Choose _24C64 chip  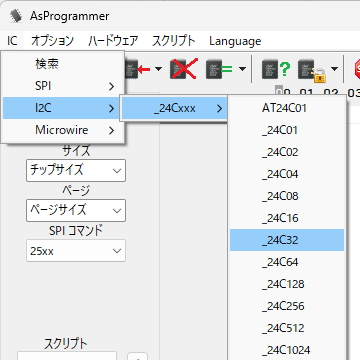click(x=287, y=262)
